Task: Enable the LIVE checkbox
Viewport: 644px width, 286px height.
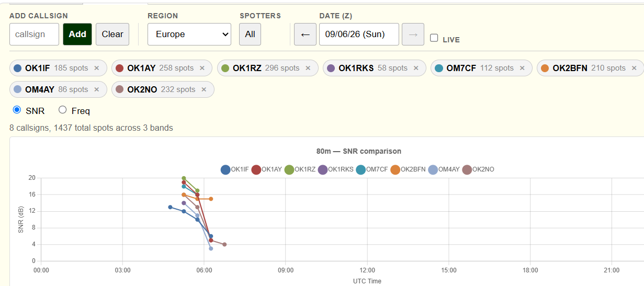Action: click(x=434, y=38)
